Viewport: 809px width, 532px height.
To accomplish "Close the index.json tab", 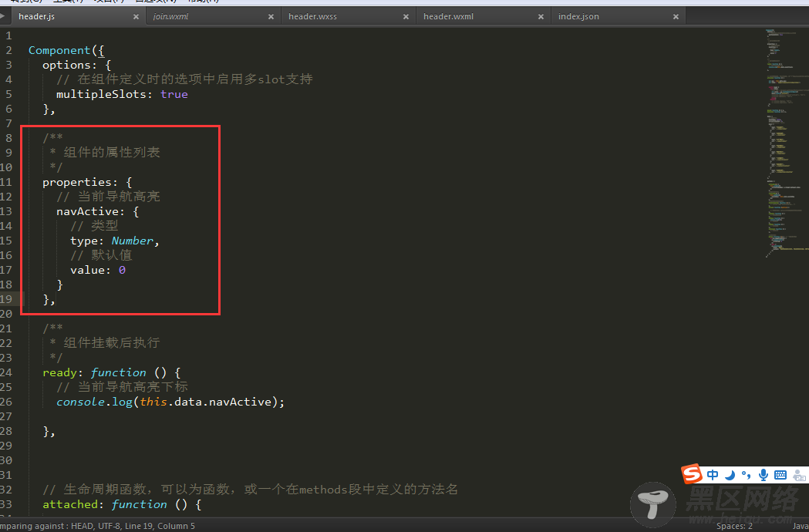I will (676, 16).
